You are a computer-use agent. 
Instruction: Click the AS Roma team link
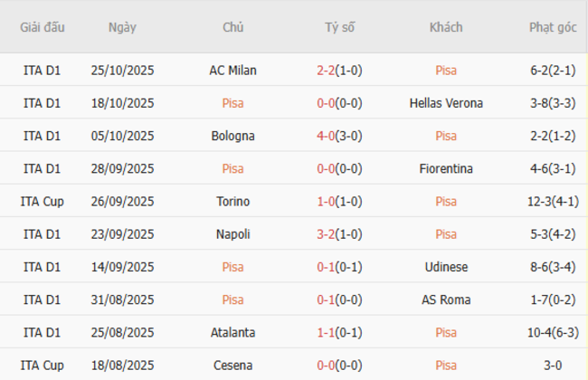445,299
